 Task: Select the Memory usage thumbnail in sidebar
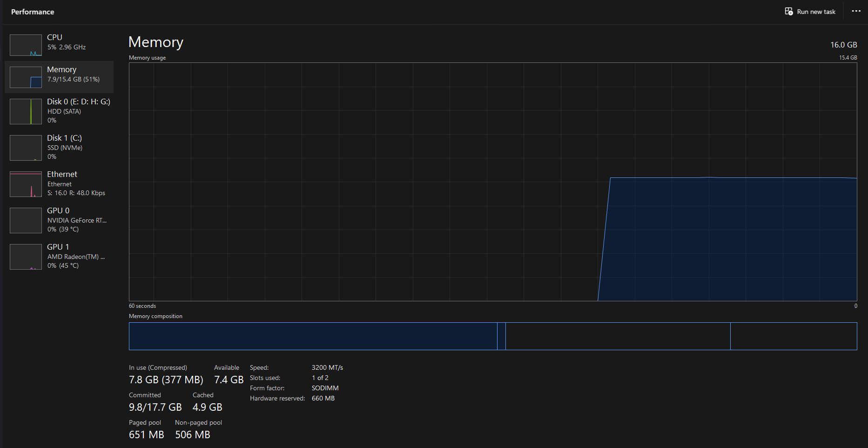(x=26, y=77)
